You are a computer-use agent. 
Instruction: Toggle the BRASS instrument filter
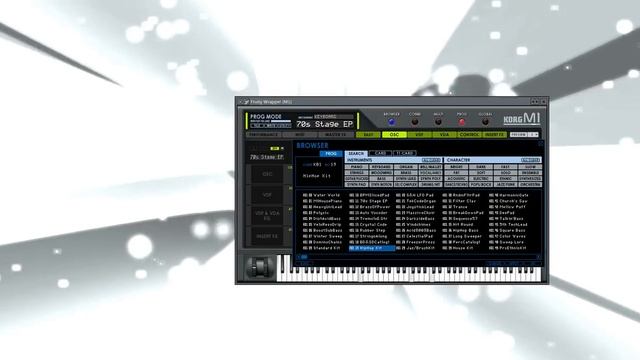pyautogui.click(x=406, y=173)
